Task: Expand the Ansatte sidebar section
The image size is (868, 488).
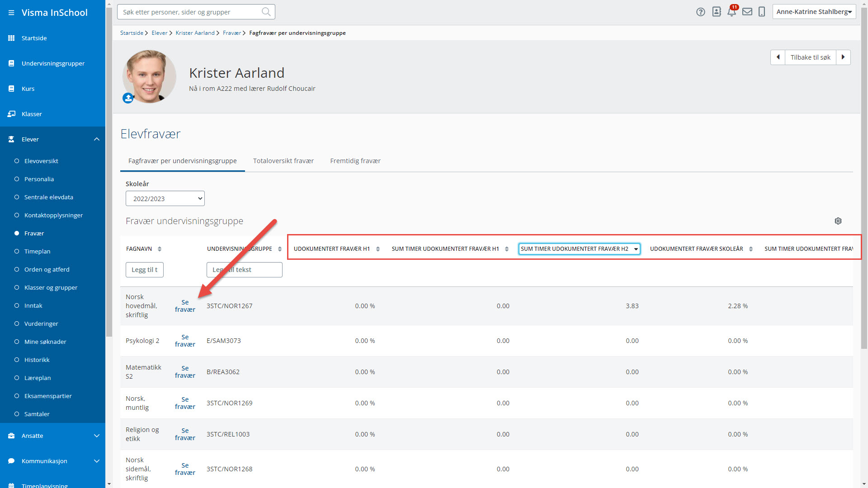Action: [x=96, y=436]
